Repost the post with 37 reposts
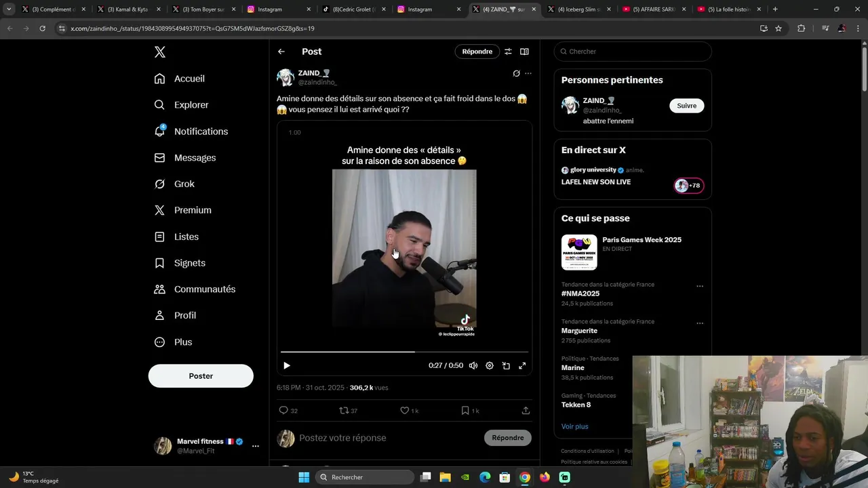 [348, 411]
